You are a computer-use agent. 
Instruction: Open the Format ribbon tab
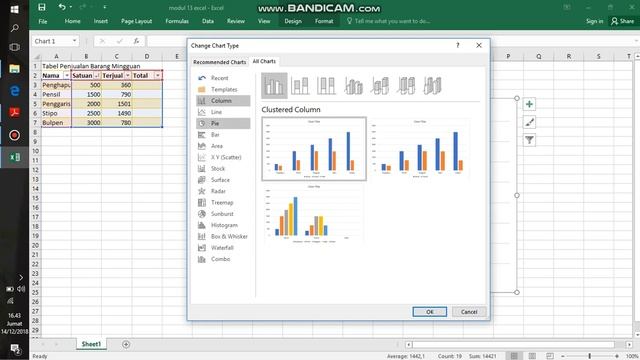point(324,21)
